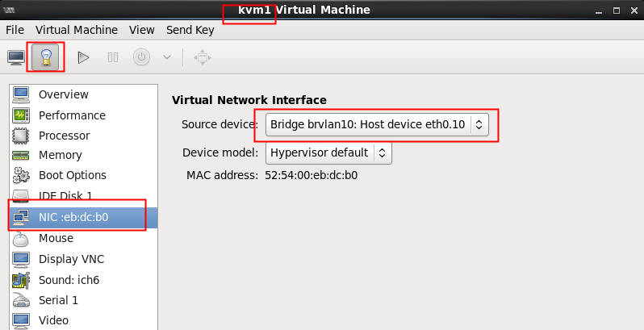644x330 pixels.
Task: Select Performance in hardware list
Action: [x=83, y=115]
